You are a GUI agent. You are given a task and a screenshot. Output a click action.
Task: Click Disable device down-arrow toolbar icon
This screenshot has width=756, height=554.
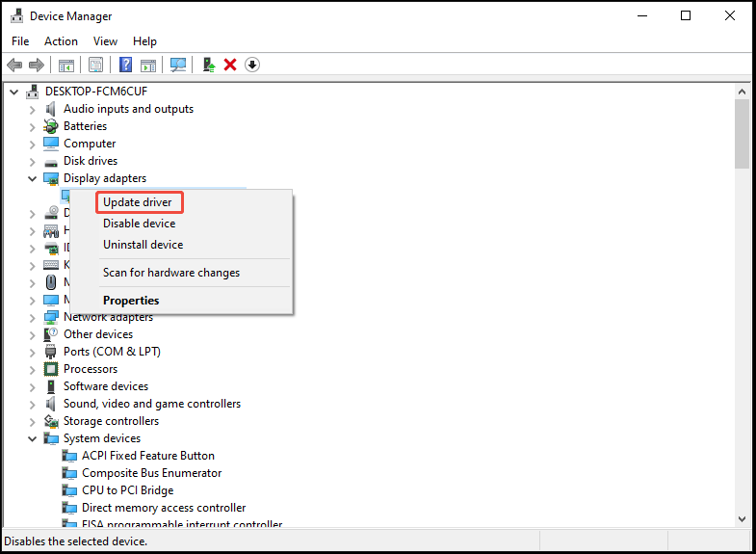pos(252,65)
